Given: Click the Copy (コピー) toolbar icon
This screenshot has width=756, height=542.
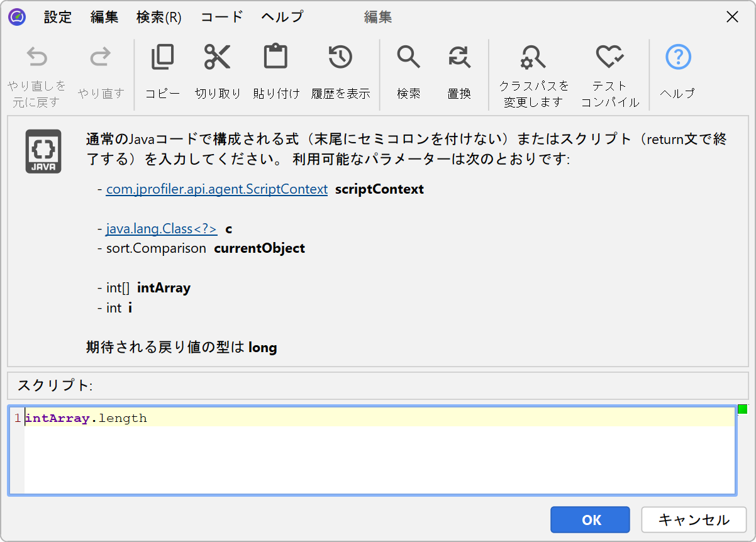Looking at the screenshot, I should (x=162, y=58).
